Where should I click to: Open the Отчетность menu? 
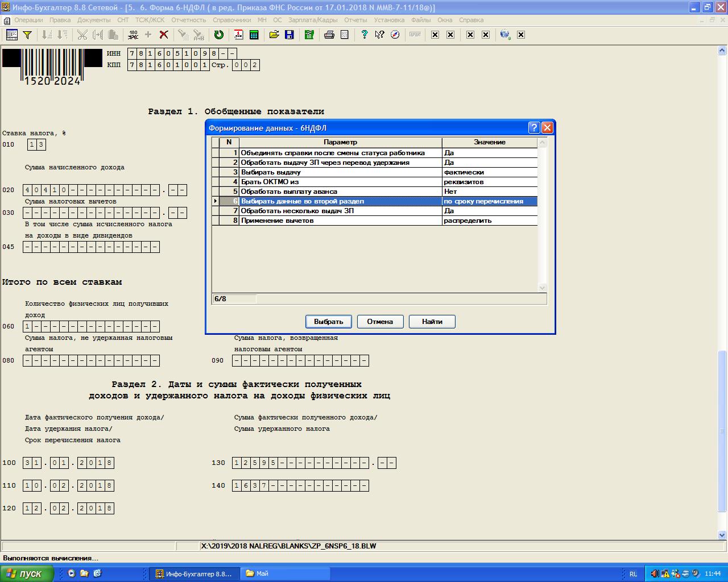(189, 20)
